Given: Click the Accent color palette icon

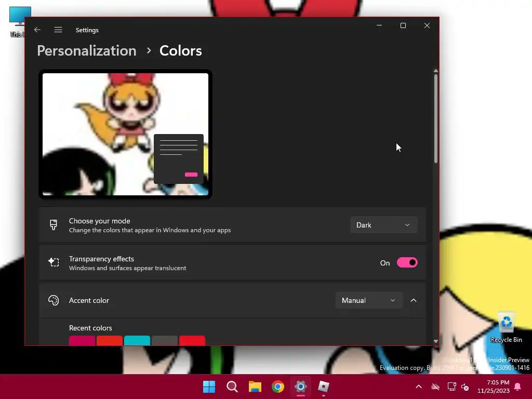Looking at the screenshot, I should coord(54,300).
